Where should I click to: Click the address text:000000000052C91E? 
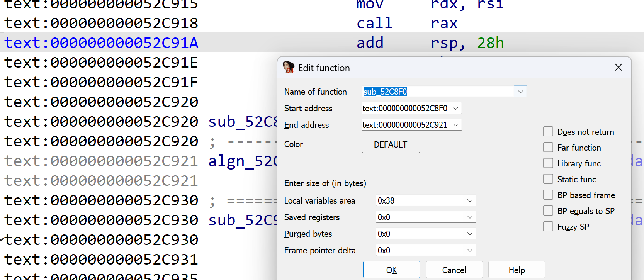click(101, 62)
